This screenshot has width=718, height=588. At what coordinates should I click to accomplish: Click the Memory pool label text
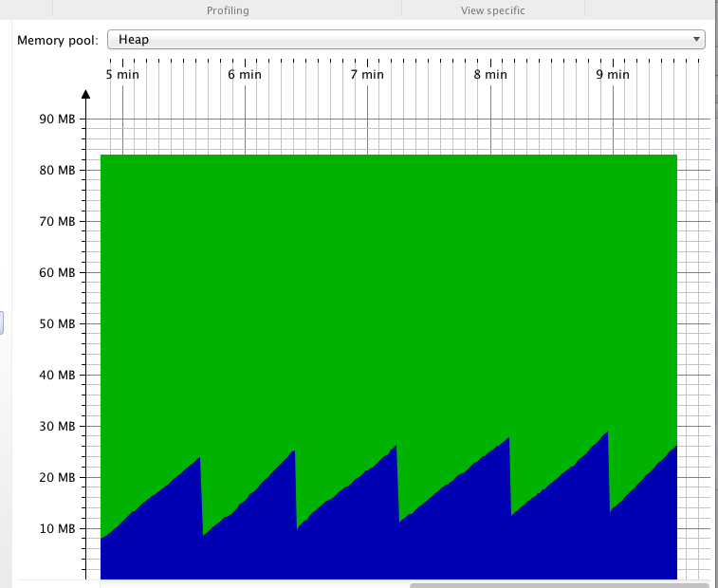pyautogui.click(x=58, y=41)
